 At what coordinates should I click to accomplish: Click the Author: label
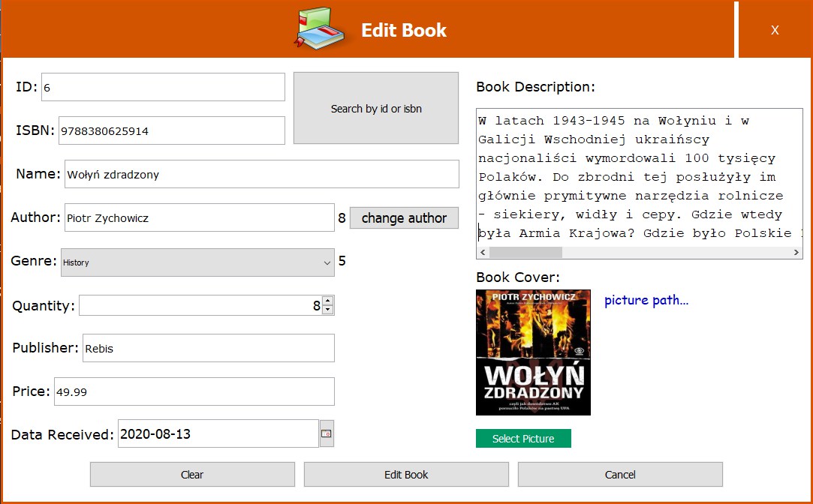click(x=36, y=217)
